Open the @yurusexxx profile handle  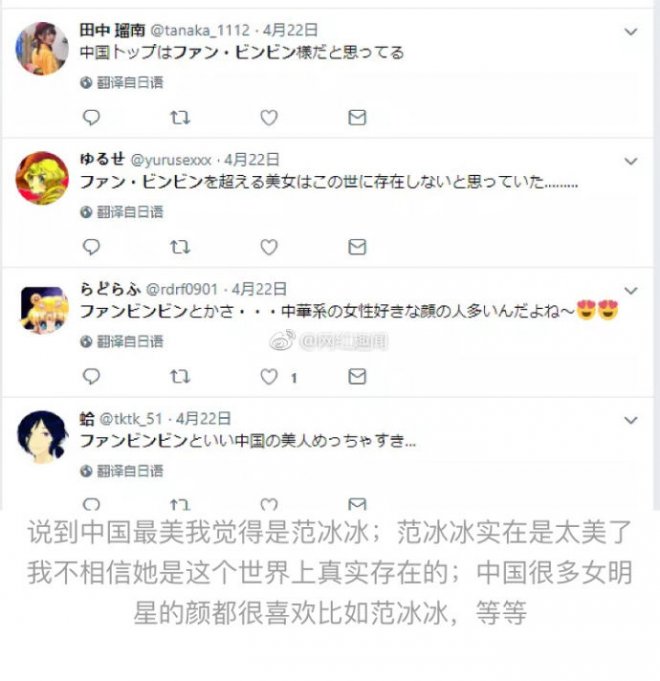(x=171, y=160)
